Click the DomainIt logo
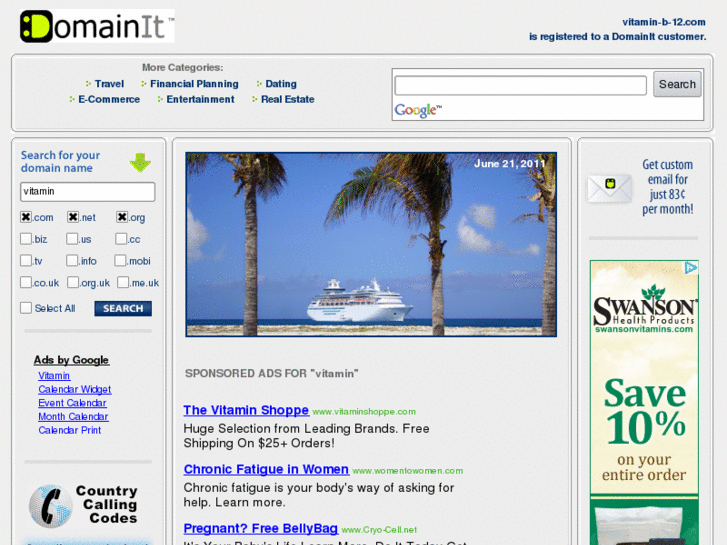 click(97, 26)
